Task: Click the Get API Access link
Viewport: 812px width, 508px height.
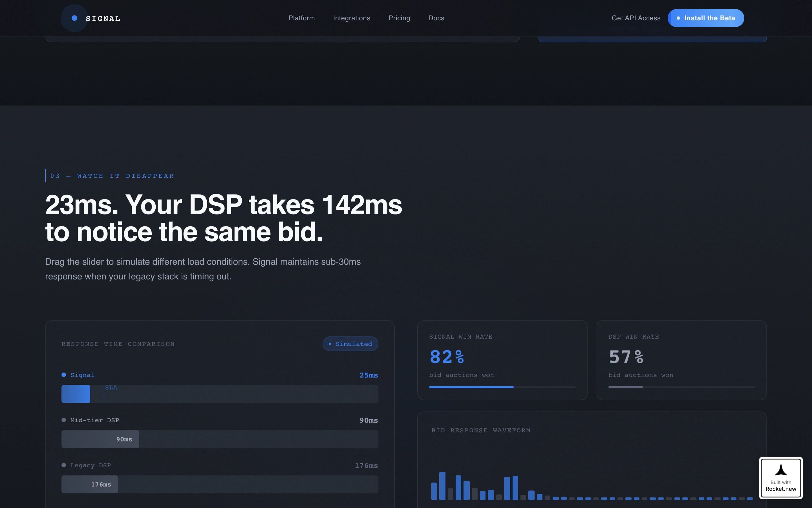Action: (x=636, y=18)
